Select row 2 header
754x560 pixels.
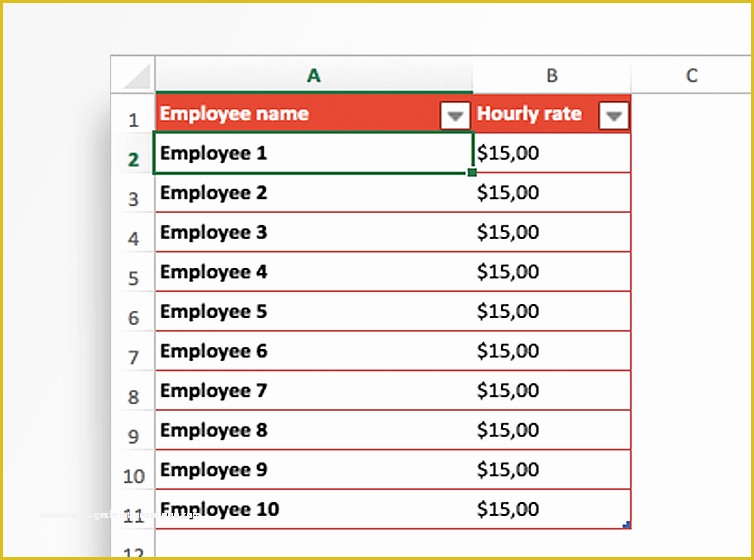133,153
